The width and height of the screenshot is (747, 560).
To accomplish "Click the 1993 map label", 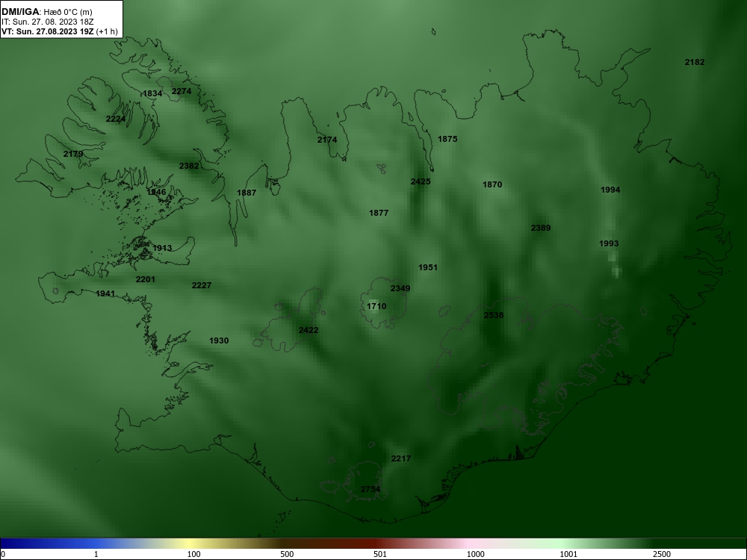I will pyautogui.click(x=609, y=243).
